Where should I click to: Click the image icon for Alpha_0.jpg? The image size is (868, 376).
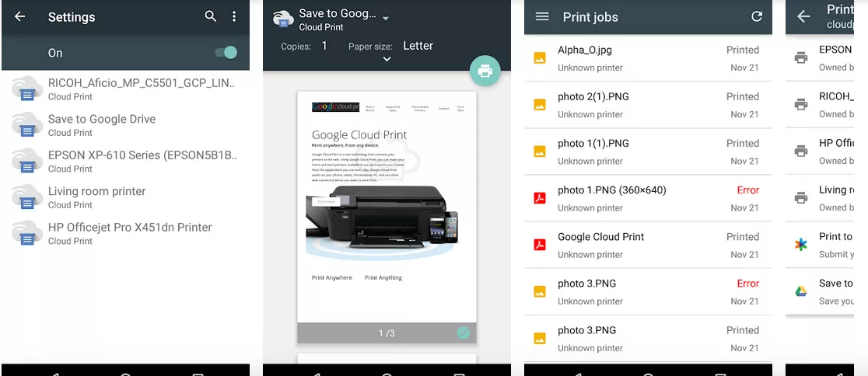pyautogui.click(x=540, y=57)
